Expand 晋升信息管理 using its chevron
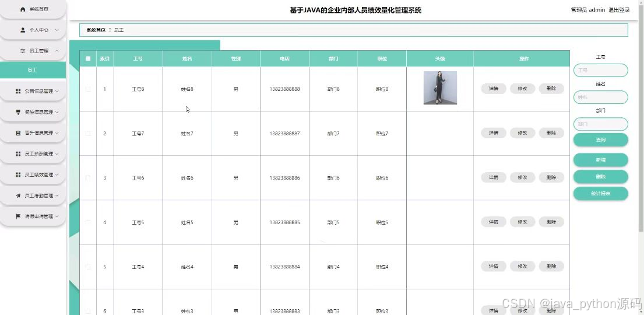 click(x=57, y=133)
